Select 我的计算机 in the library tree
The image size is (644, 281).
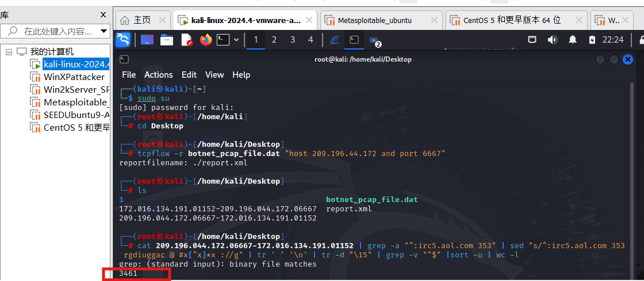[x=52, y=52]
